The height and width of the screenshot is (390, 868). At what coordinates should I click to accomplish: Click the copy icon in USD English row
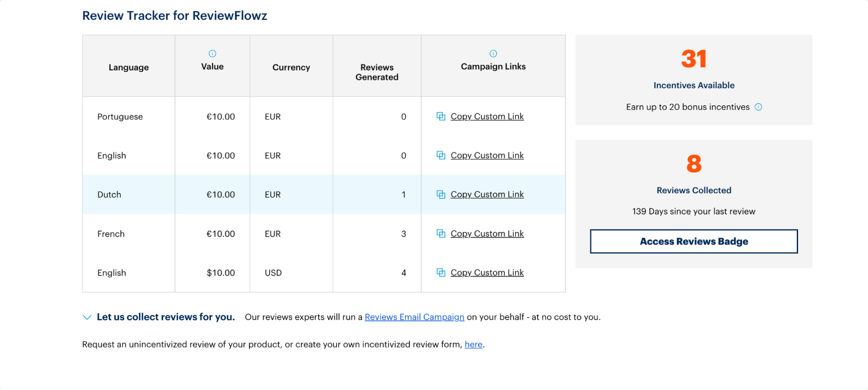[x=441, y=273]
